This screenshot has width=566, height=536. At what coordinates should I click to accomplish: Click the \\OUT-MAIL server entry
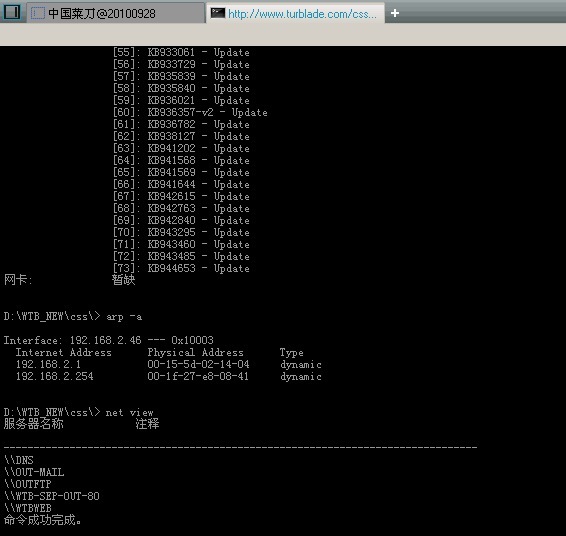coord(34,472)
